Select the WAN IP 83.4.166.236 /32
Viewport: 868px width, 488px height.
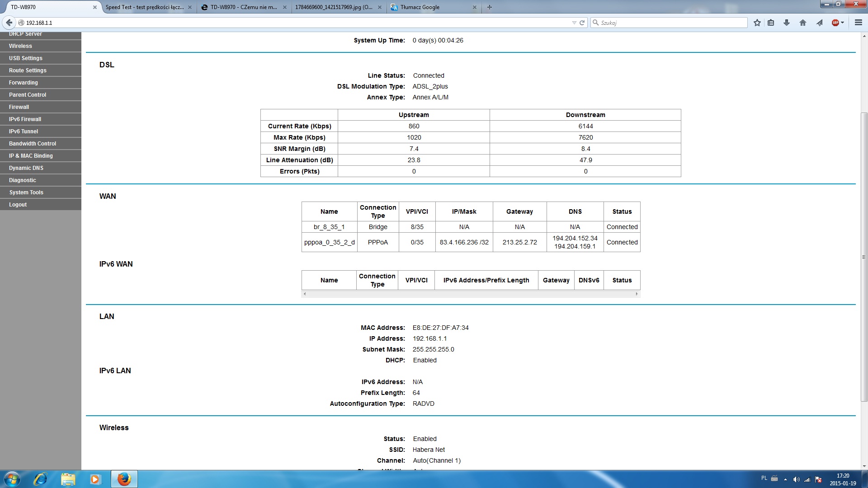(x=464, y=242)
